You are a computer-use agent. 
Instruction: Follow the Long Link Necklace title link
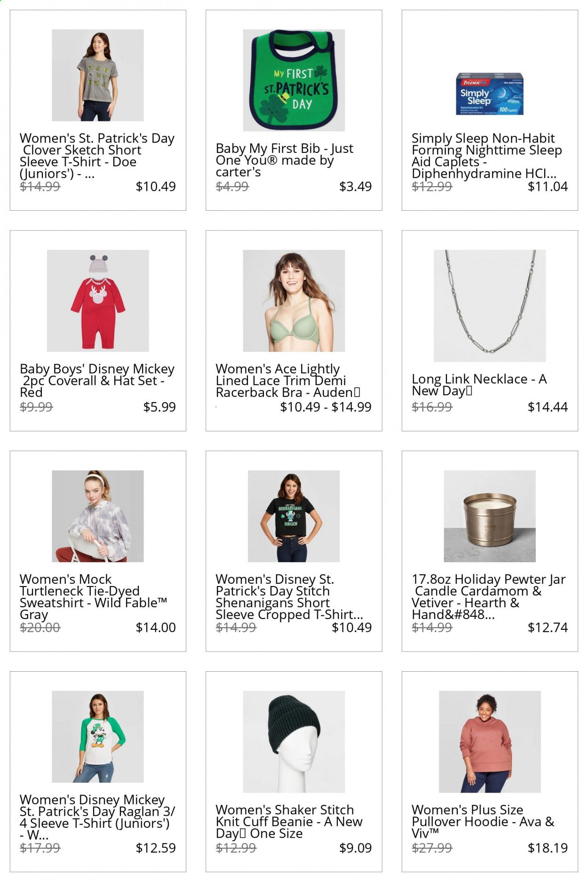point(479,385)
